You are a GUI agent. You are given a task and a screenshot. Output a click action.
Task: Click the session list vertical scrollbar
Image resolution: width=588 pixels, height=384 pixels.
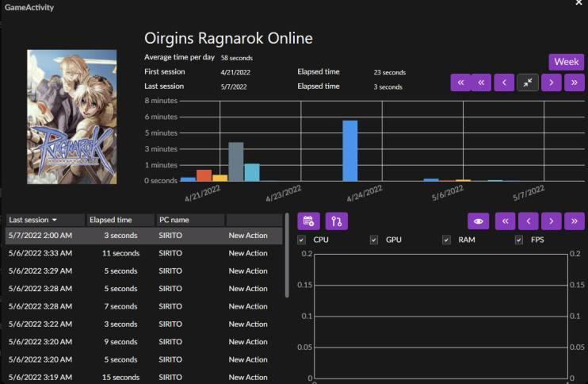pos(287,255)
